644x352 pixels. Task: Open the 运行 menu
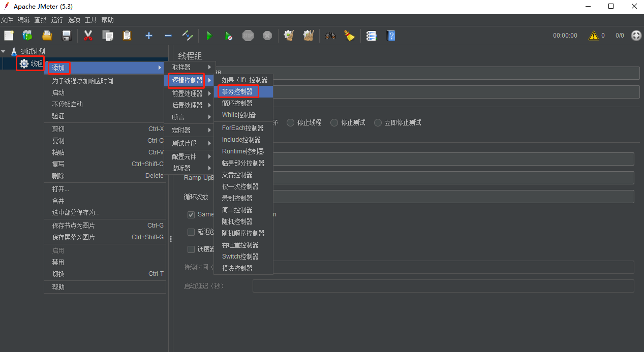coord(57,20)
